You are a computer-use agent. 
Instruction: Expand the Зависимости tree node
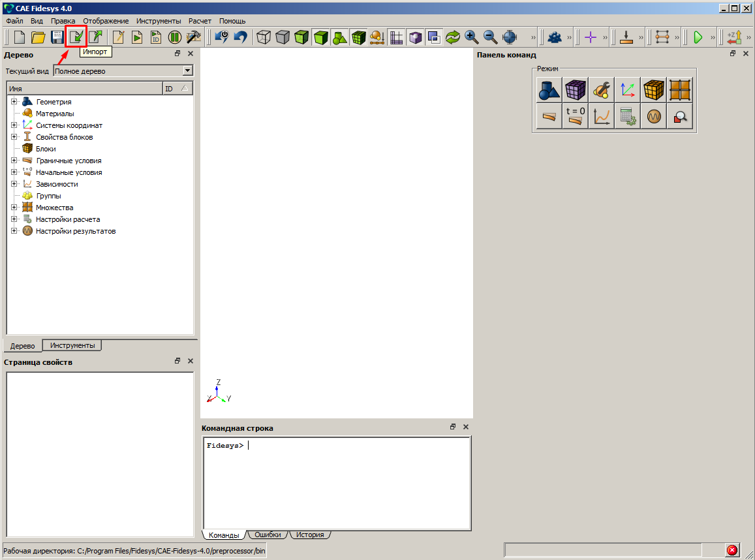[14, 184]
